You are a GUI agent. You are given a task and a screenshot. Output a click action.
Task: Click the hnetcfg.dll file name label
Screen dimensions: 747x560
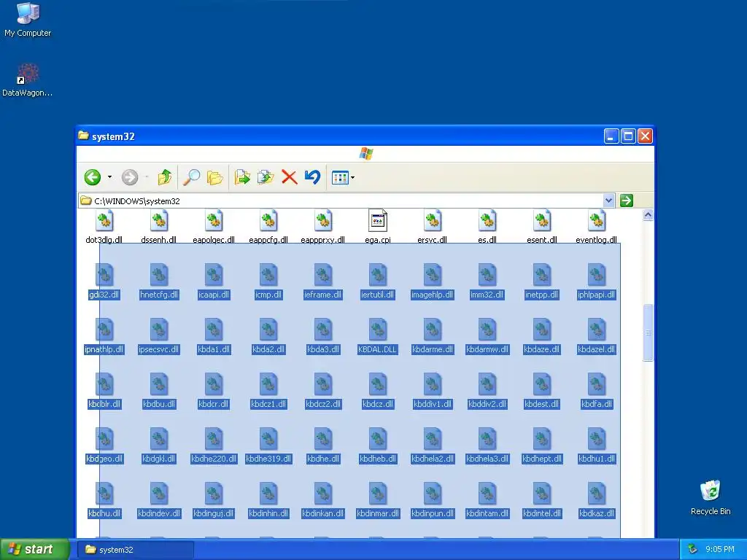(x=159, y=295)
